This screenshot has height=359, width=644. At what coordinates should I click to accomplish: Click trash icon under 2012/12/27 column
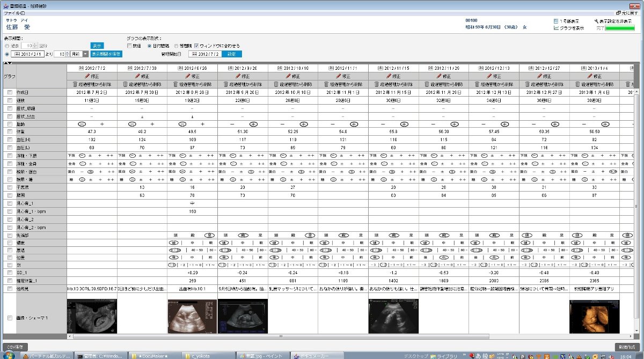coord(528,85)
